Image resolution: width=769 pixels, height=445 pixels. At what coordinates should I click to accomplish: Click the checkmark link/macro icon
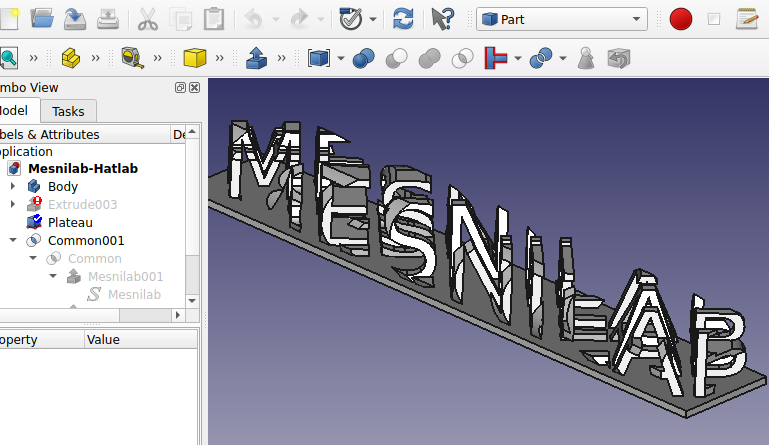pos(351,19)
